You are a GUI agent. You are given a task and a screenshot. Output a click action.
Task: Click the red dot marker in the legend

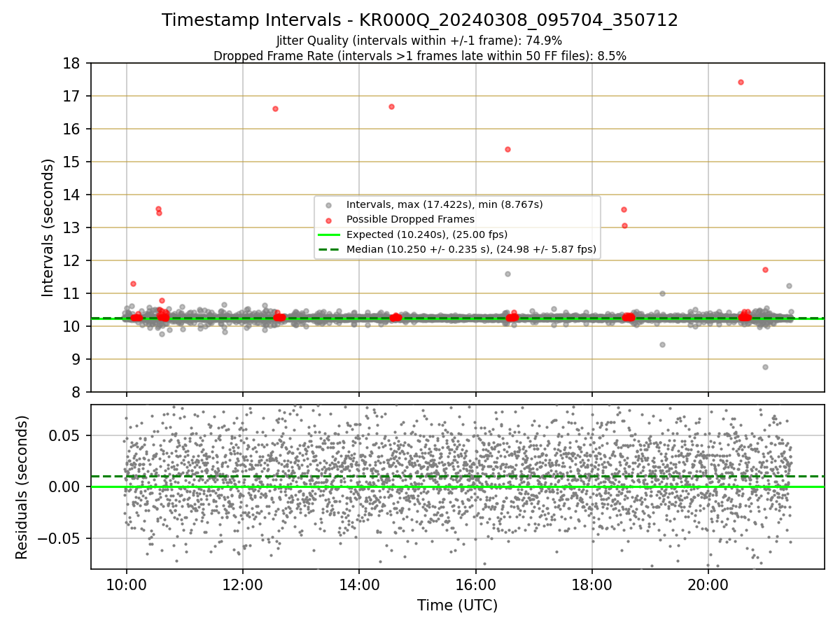[x=329, y=220]
